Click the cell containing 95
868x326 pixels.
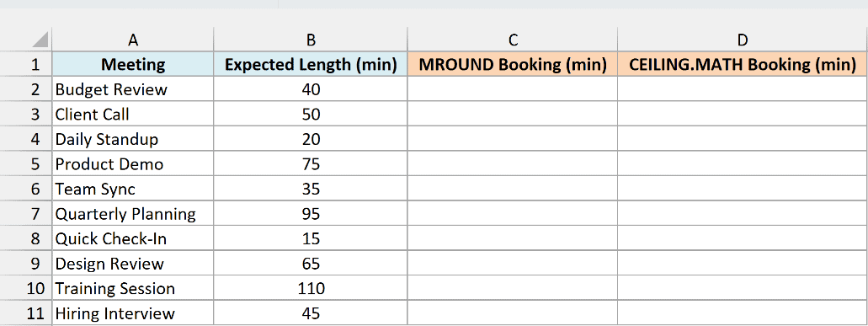click(x=311, y=214)
